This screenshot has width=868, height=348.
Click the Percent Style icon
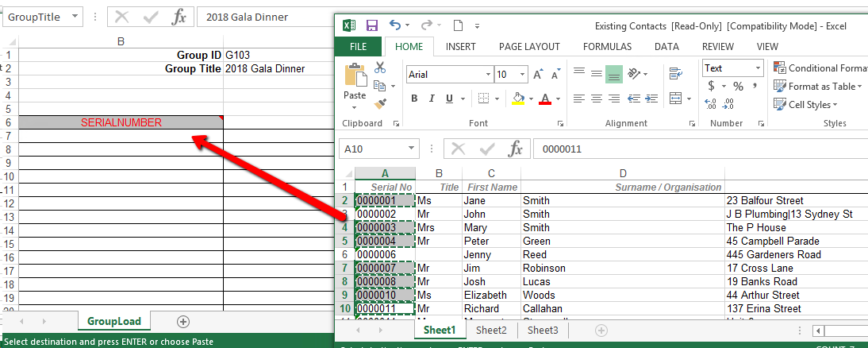(738, 86)
